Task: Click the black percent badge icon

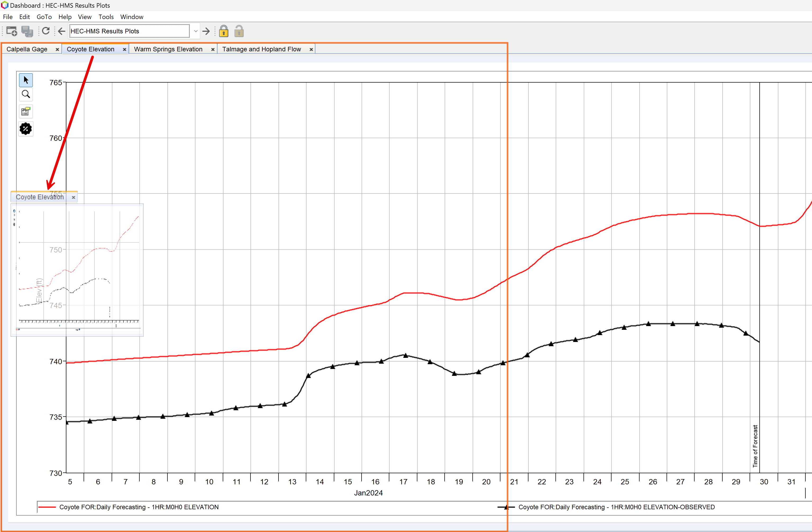Action: point(26,129)
